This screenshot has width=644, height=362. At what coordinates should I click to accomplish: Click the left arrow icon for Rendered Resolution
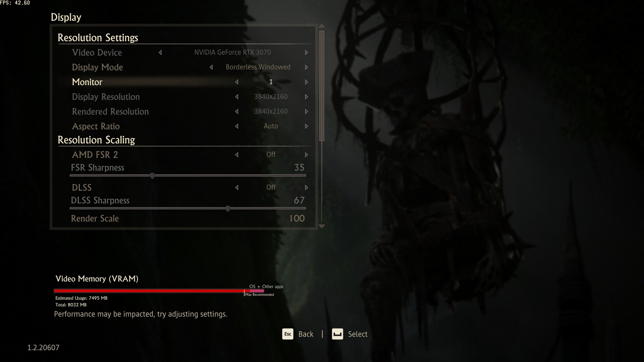coord(236,111)
